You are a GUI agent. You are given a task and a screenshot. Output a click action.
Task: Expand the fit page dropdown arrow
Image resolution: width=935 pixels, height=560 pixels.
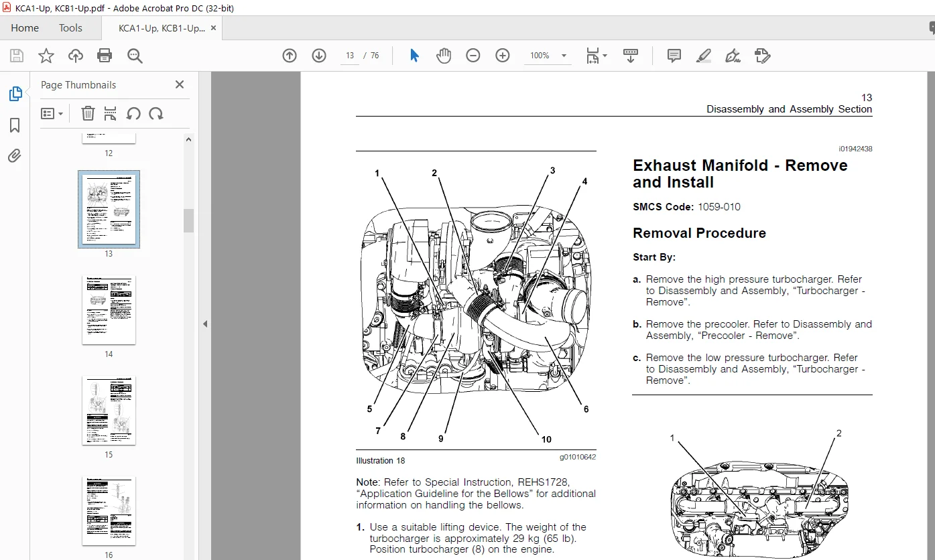pyautogui.click(x=605, y=56)
